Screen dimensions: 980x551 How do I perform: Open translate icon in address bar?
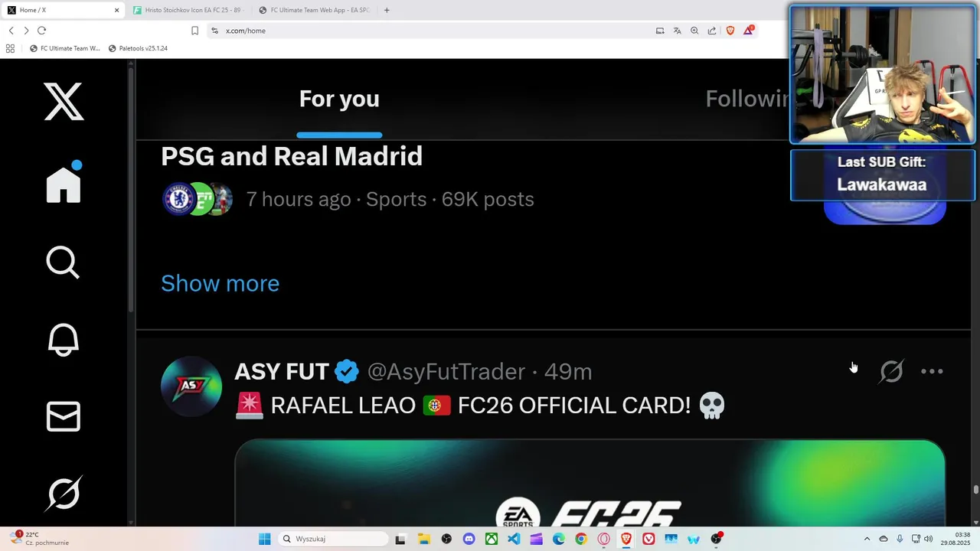pos(677,31)
